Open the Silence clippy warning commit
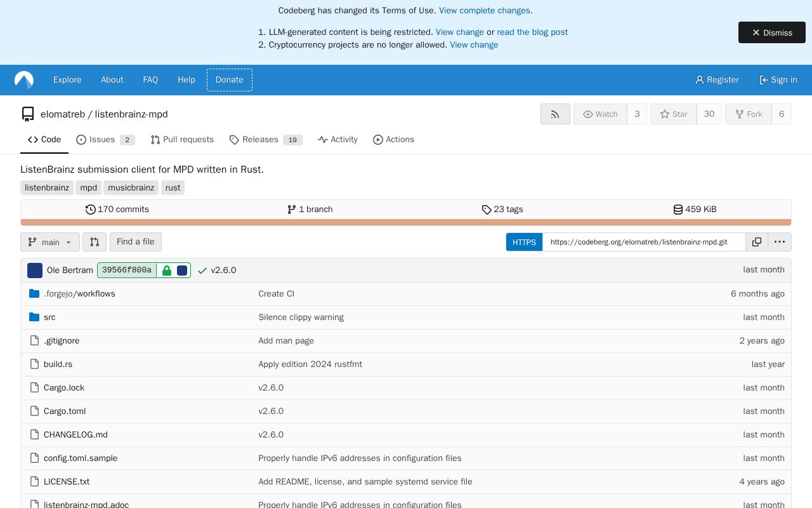Viewport: 812px width, 508px height. [301, 317]
